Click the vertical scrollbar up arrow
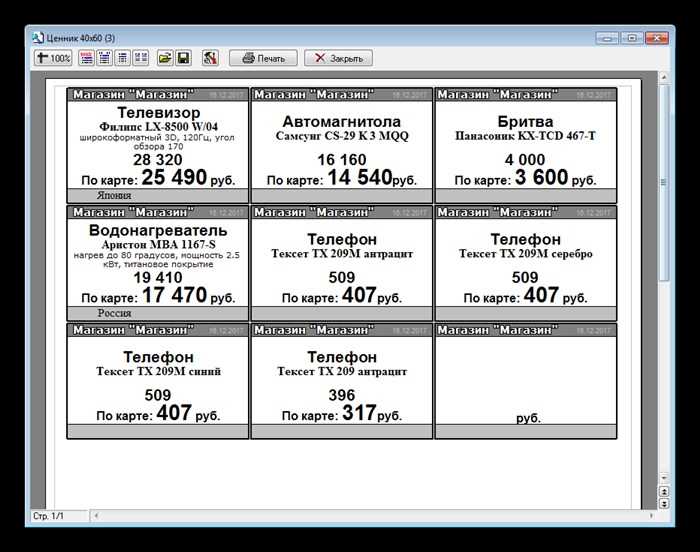This screenshot has width=700, height=552. click(664, 78)
